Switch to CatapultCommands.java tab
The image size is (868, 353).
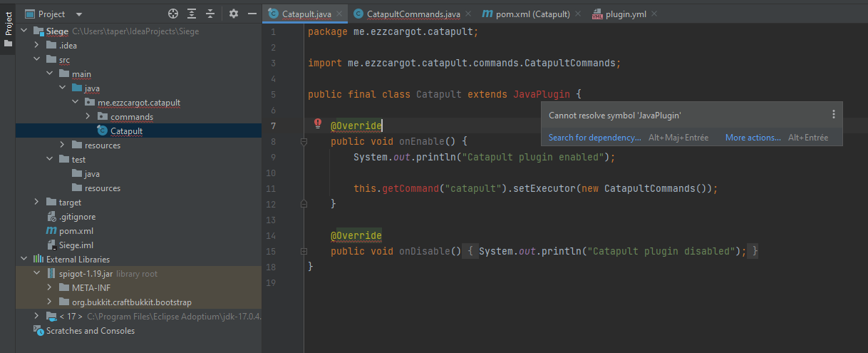coord(413,14)
